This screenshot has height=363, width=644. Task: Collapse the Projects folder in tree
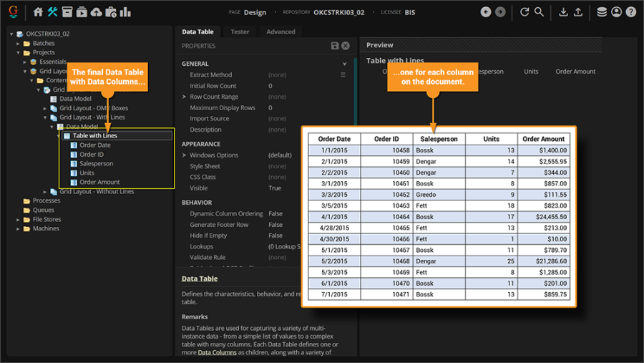(x=19, y=52)
